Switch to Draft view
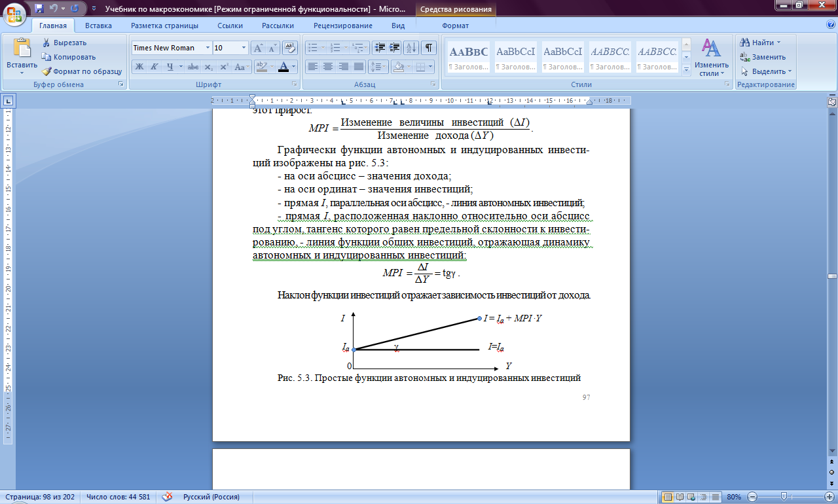Viewport: 838px width, 504px height. 715,497
